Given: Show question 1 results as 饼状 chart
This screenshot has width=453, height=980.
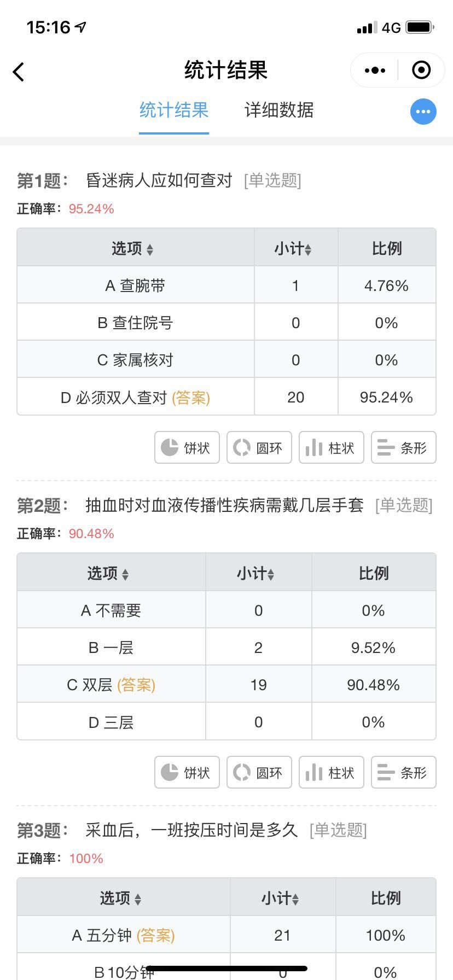Looking at the screenshot, I should click(x=187, y=447).
